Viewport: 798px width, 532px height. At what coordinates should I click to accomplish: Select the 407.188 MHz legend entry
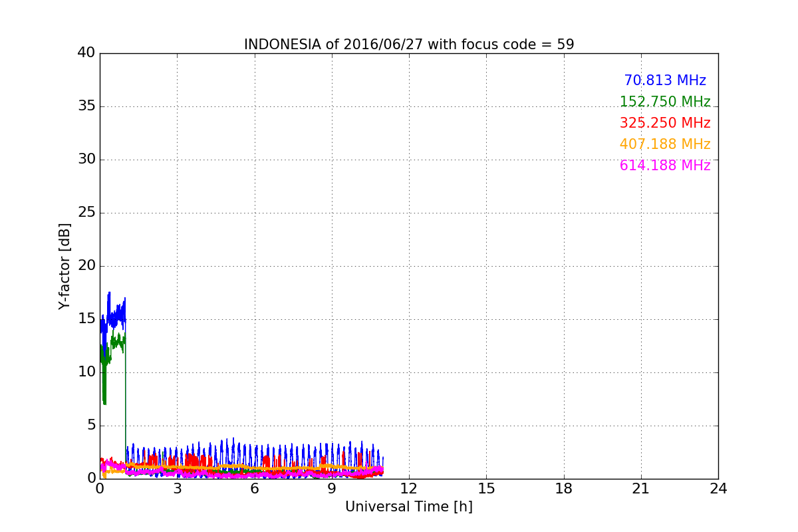[x=665, y=144]
